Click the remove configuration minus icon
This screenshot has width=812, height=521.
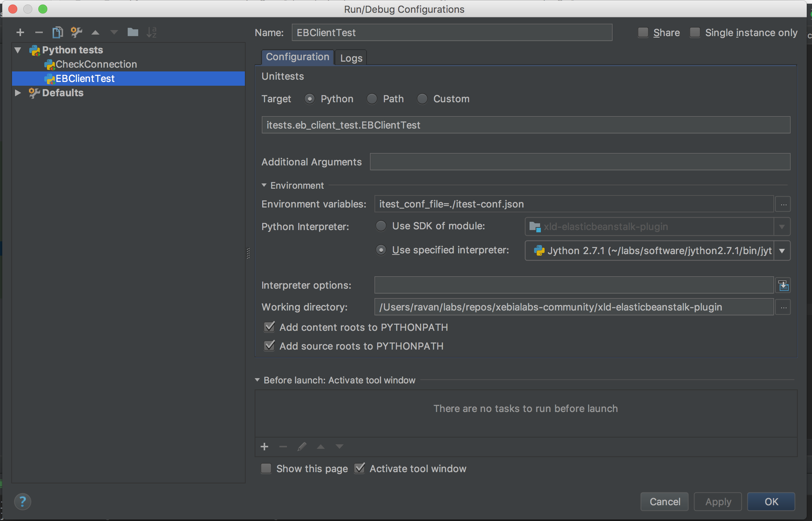pyautogui.click(x=39, y=33)
